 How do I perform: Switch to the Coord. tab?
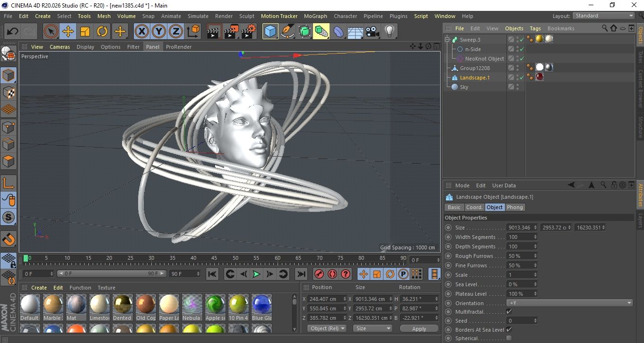point(474,207)
